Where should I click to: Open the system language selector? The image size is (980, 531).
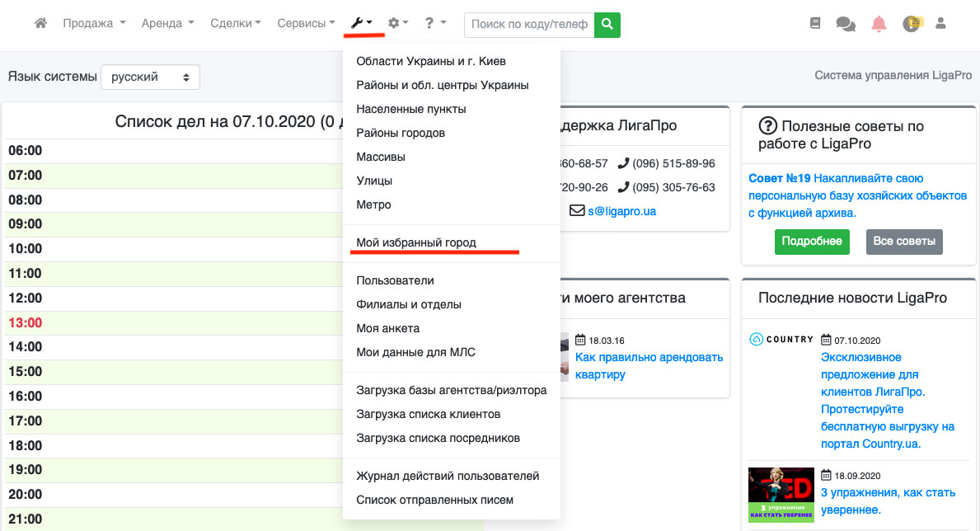pos(150,78)
